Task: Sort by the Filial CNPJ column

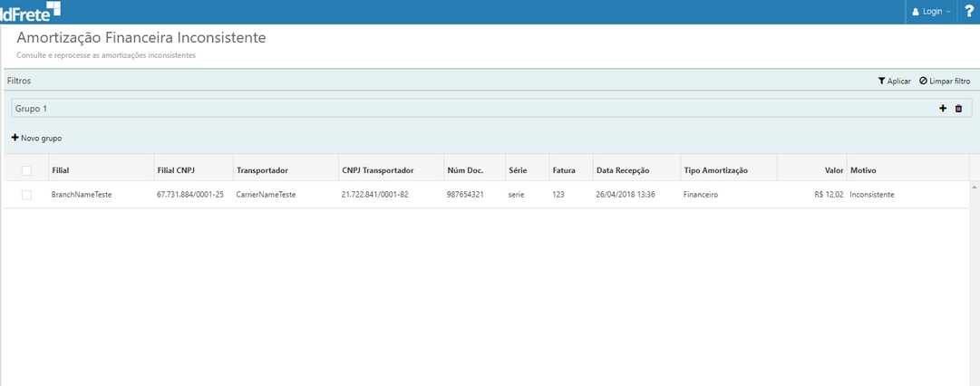Action: (x=173, y=170)
